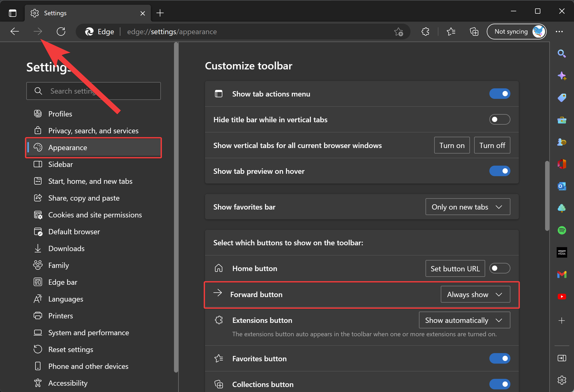Screen dimensions: 574x392
Task: Open Start, home, and new tabs
Action: point(93,181)
